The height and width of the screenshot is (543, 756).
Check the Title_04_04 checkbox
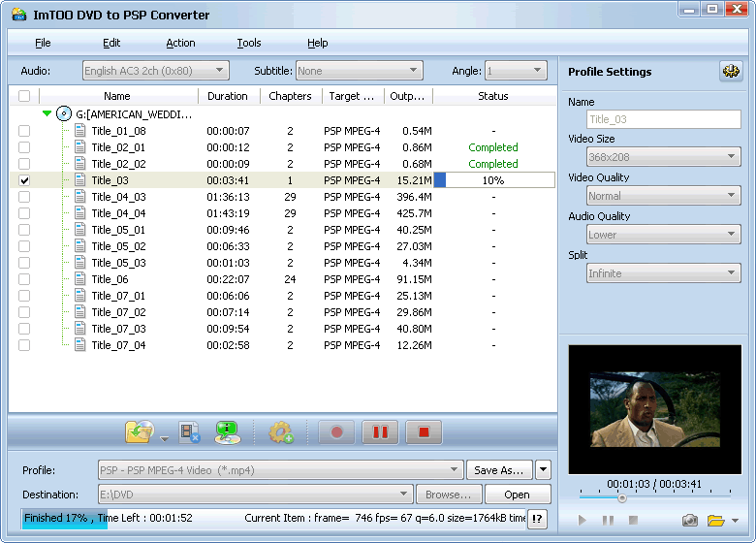[24, 213]
